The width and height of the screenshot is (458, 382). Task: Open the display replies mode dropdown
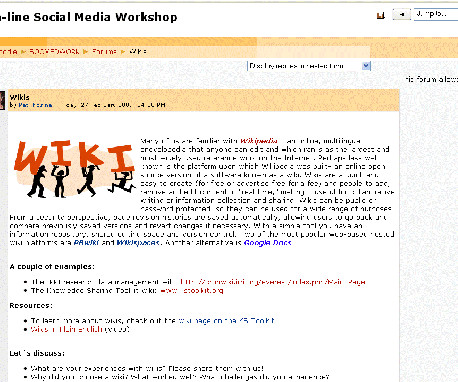tap(309, 66)
